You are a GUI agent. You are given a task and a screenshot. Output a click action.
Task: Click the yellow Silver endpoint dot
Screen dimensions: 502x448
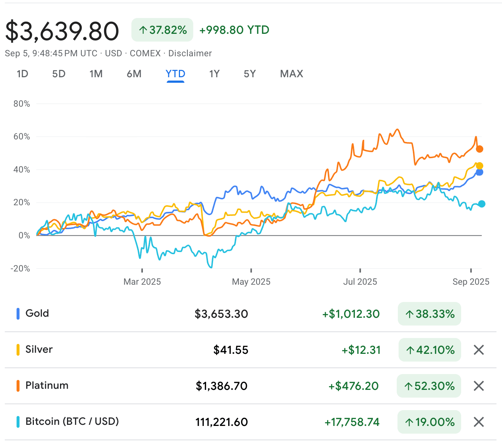pyautogui.click(x=480, y=166)
